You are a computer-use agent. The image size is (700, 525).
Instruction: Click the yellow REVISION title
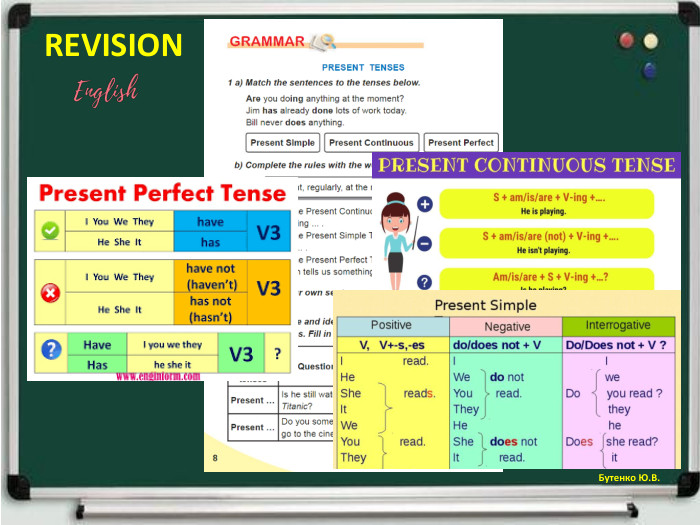113,46
